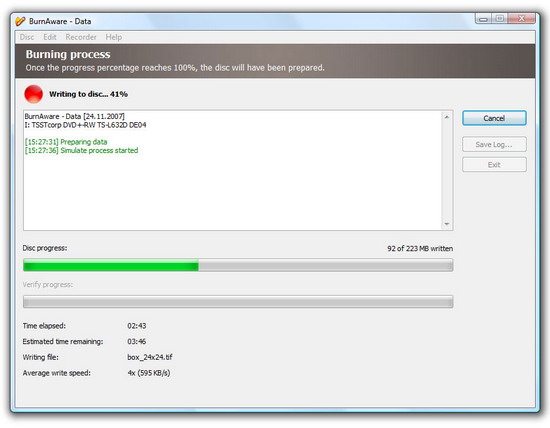550x428 pixels.
Task: Click the '92 of 223 MB written' text
Action: (x=420, y=248)
